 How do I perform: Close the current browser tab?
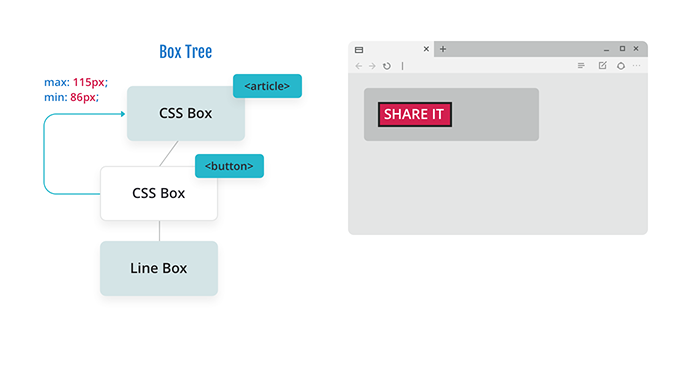426,49
